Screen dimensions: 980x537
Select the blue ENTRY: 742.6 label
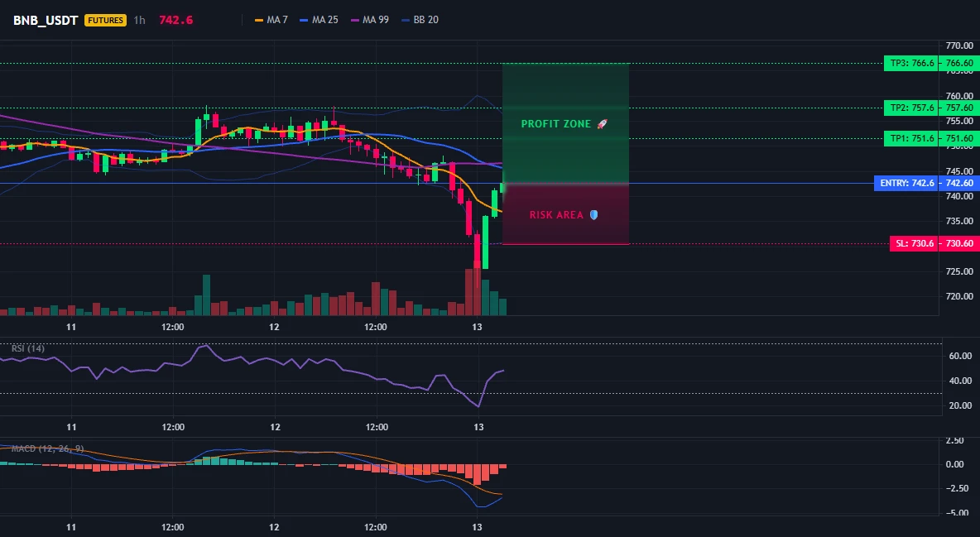907,183
